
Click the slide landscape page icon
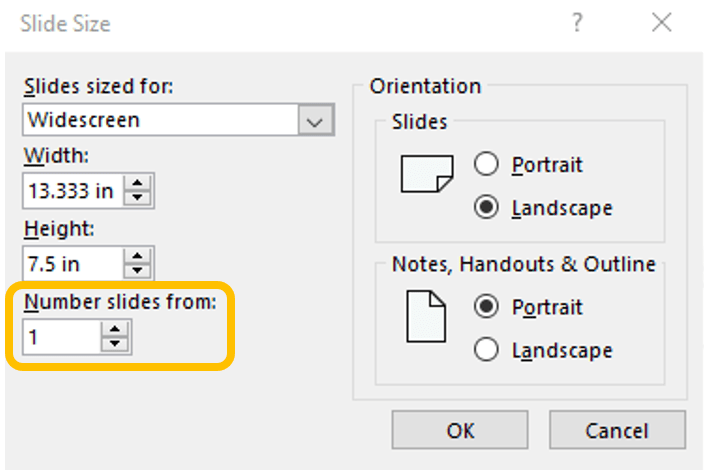pos(427,173)
